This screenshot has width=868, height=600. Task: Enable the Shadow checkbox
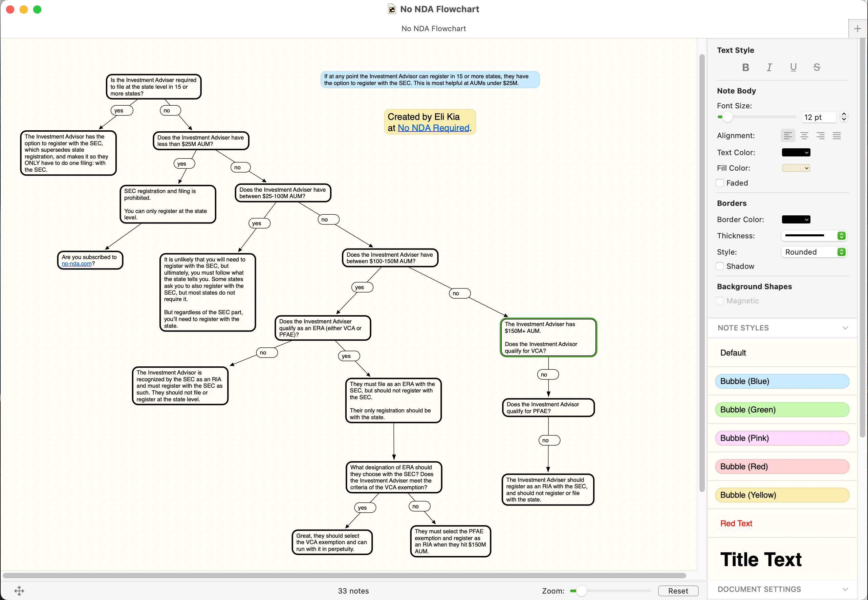[x=720, y=266]
